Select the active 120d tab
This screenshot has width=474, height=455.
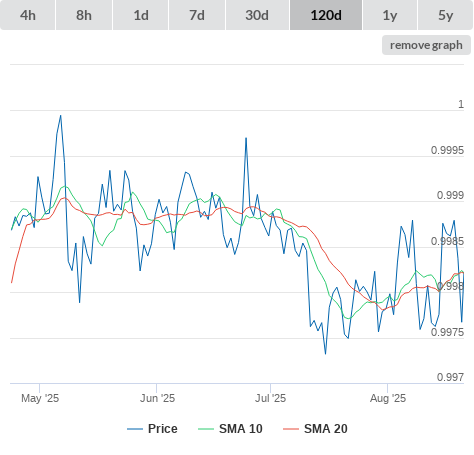pyautogui.click(x=326, y=15)
